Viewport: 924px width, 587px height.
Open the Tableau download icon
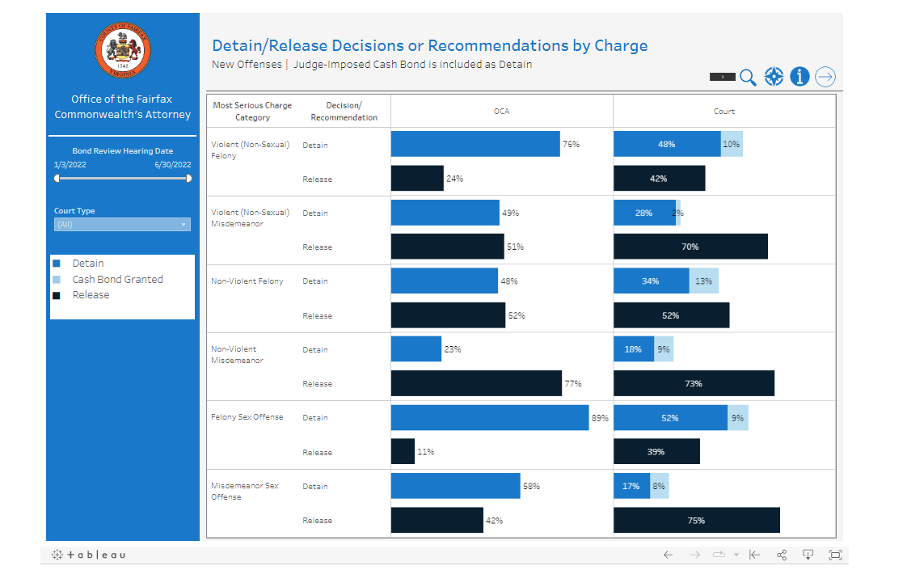[808, 555]
